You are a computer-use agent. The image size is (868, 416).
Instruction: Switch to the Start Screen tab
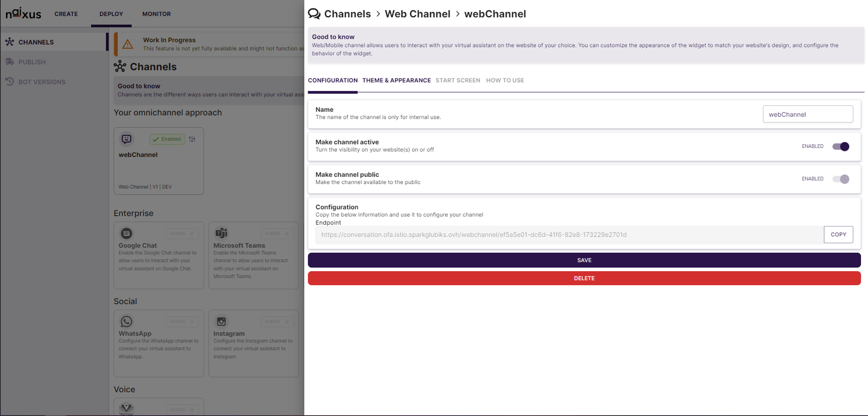[458, 80]
